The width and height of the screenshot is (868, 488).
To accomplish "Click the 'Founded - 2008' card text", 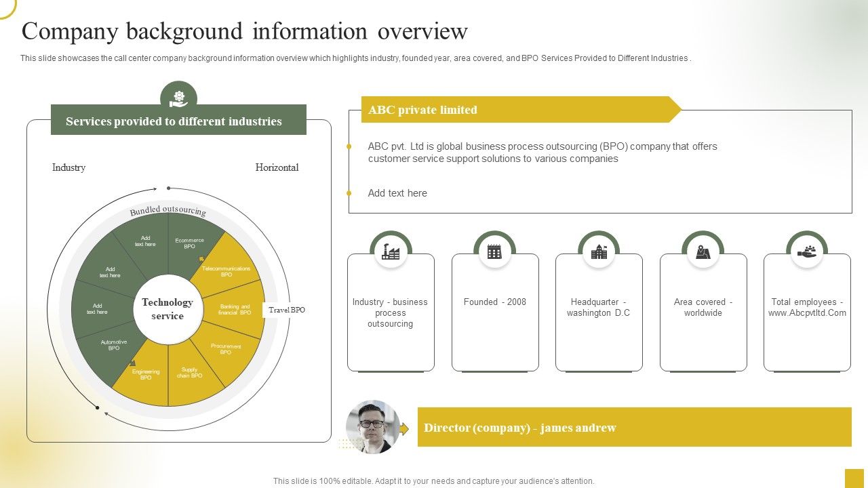I will click(x=495, y=302).
